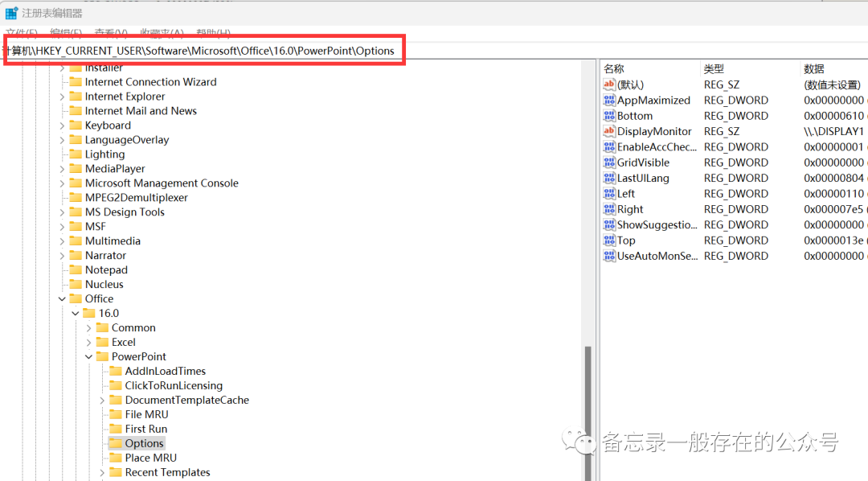The image size is (868, 481).
Task: Click the Top DWORD value icon
Action: (x=609, y=240)
